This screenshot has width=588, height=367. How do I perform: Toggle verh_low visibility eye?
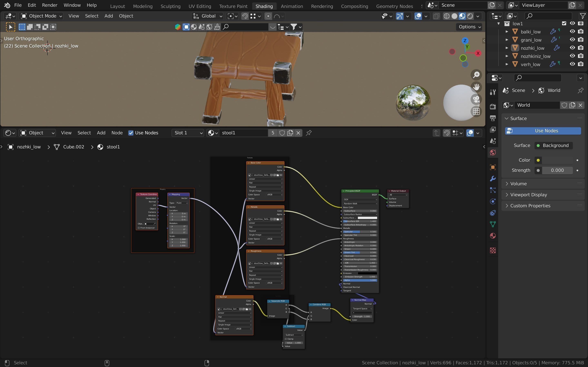tap(572, 64)
